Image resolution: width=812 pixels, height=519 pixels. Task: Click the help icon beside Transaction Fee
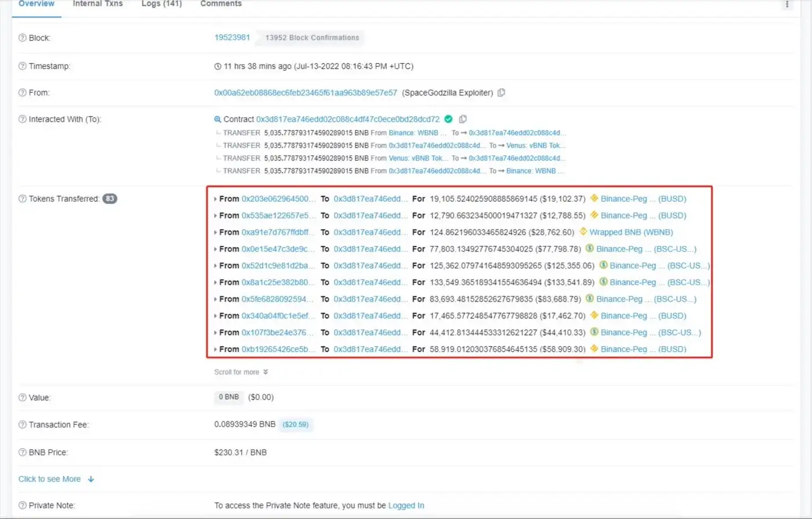tap(23, 425)
